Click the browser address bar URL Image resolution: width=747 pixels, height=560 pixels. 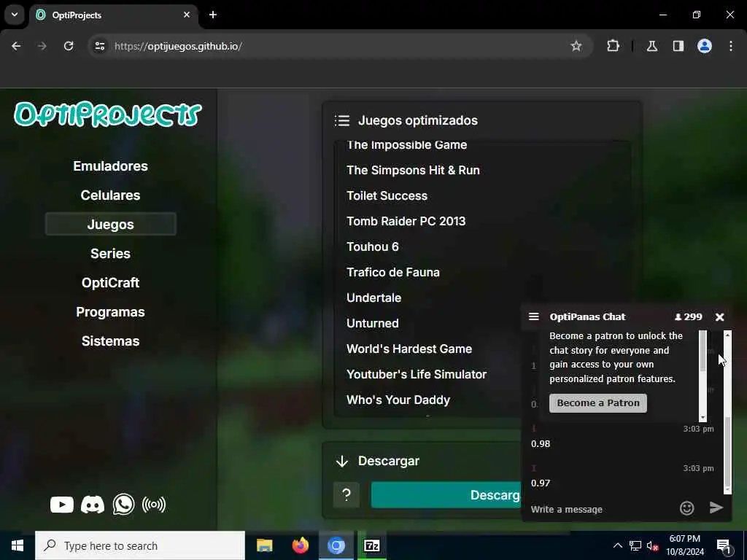[178, 46]
